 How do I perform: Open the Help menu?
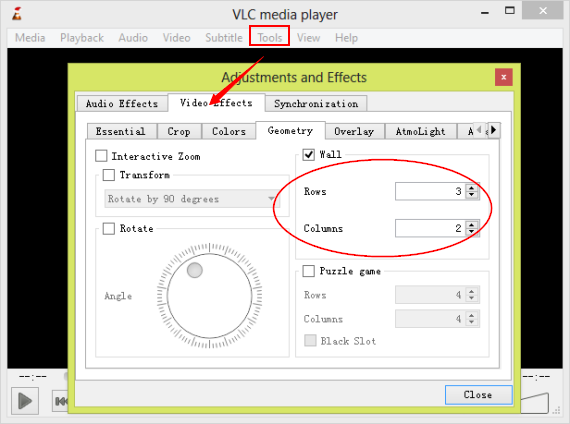(346, 37)
